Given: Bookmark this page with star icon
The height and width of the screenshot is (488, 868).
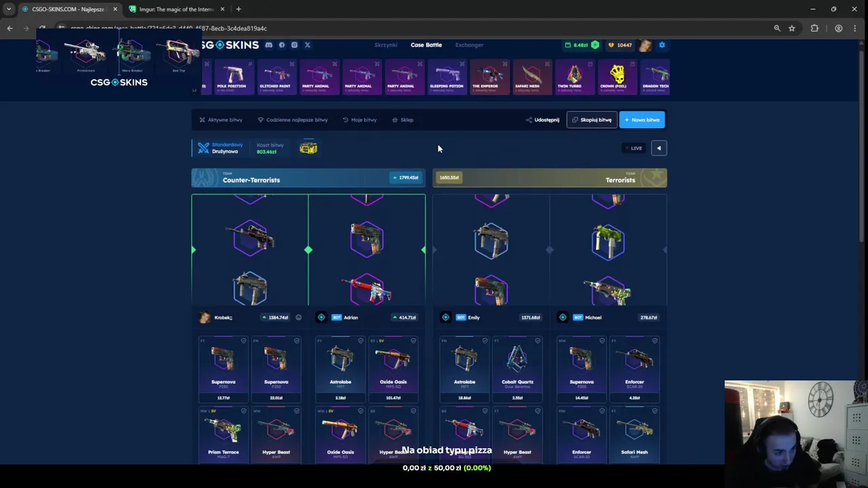Looking at the screenshot, I should click(x=791, y=28).
